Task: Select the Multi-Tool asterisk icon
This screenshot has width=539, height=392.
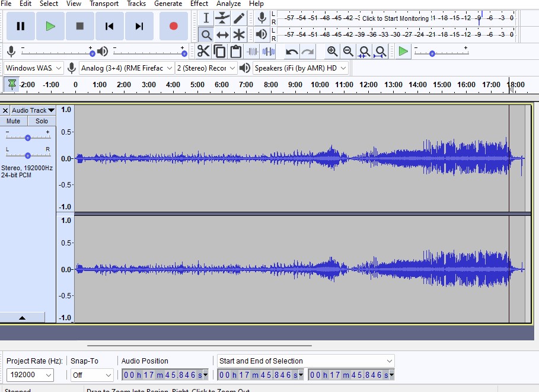Action: pos(239,35)
